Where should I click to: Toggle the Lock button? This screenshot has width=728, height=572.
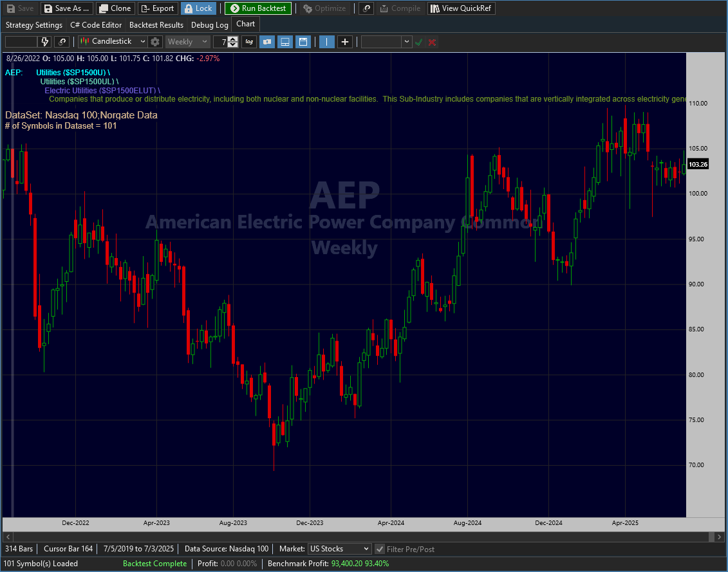[x=199, y=8]
